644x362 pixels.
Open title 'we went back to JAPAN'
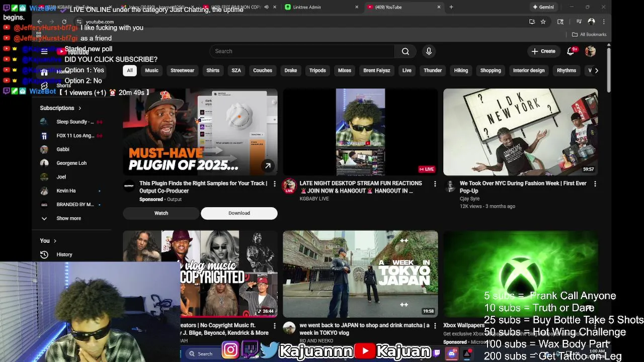click(x=365, y=329)
